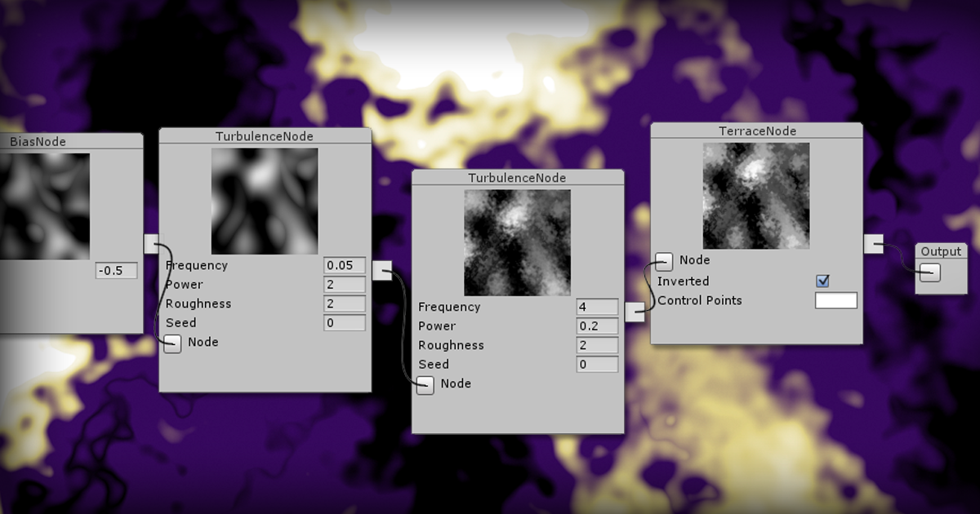Click the first TurbulenceNode title bar
The image size is (980, 514).
265,136
